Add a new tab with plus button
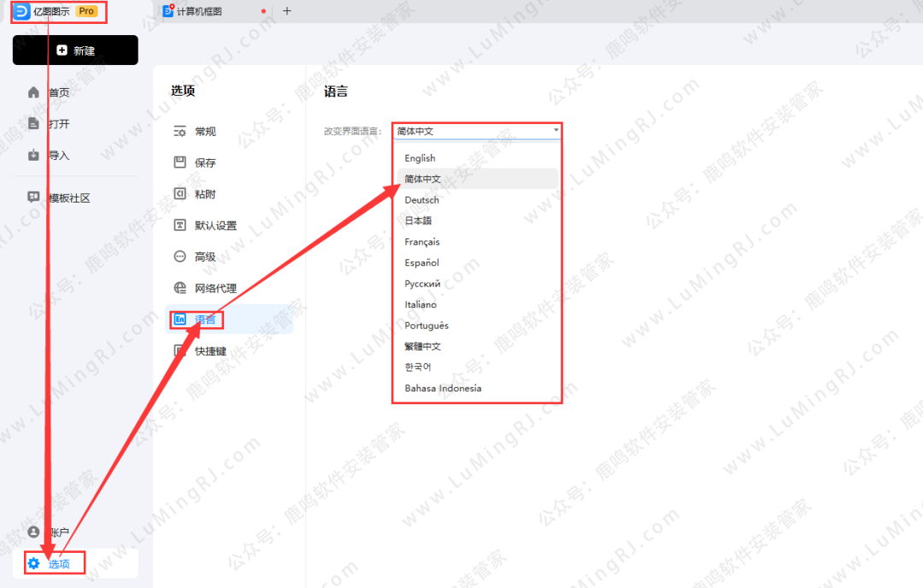The width and height of the screenshot is (923, 588). (x=286, y=11)
